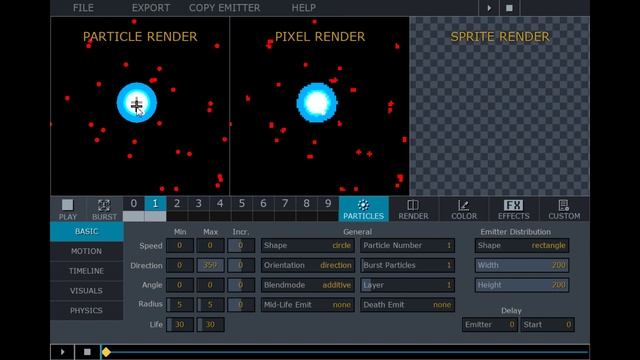
Task: Click the Speed Max field
Action: pyautogui.click(x=210, y=246)
